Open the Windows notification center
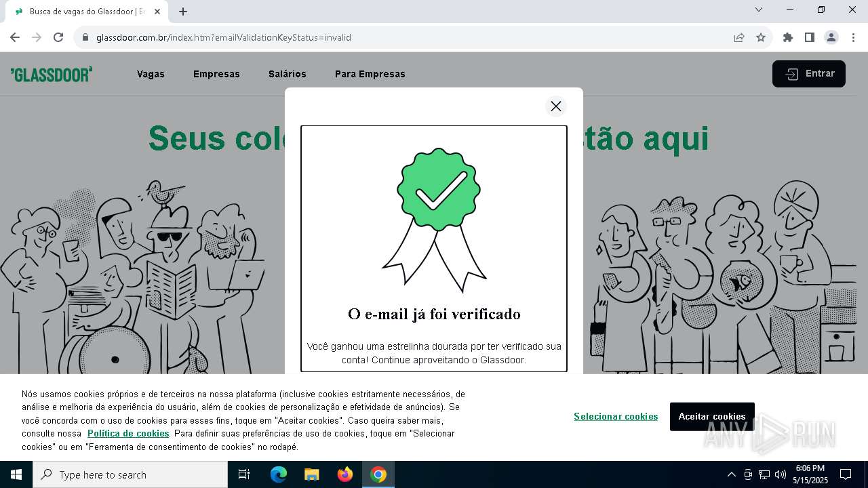Viewport: 868px width, 488px height. (846, 474)
